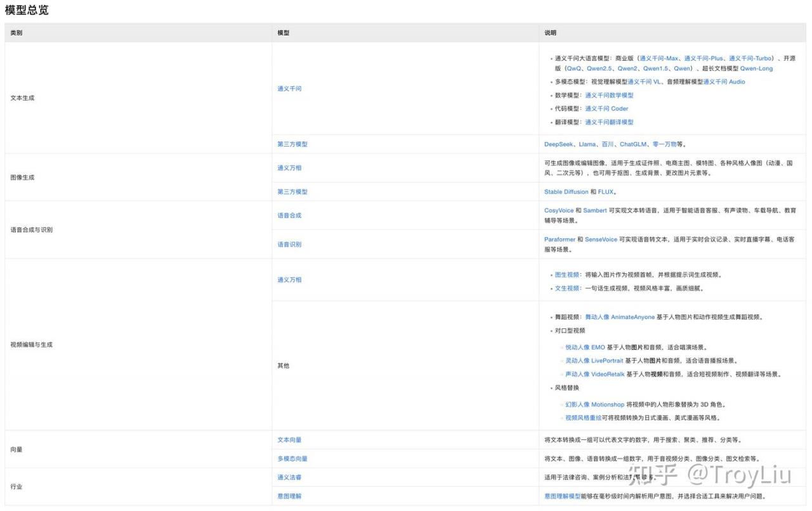This screenshot has width=812, height=511.
Task: Follow the DeepSeek link
Action: click(559, 144)
